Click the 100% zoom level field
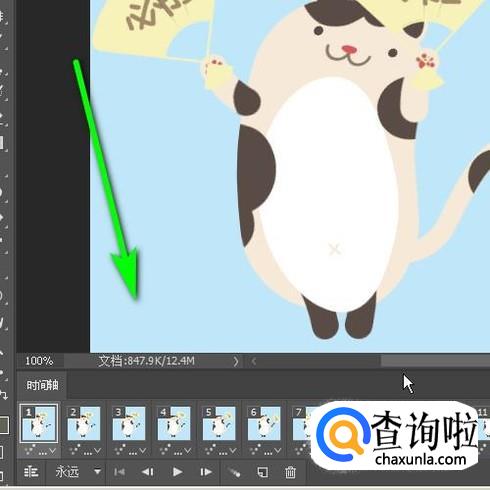 (x=39, y=361)
